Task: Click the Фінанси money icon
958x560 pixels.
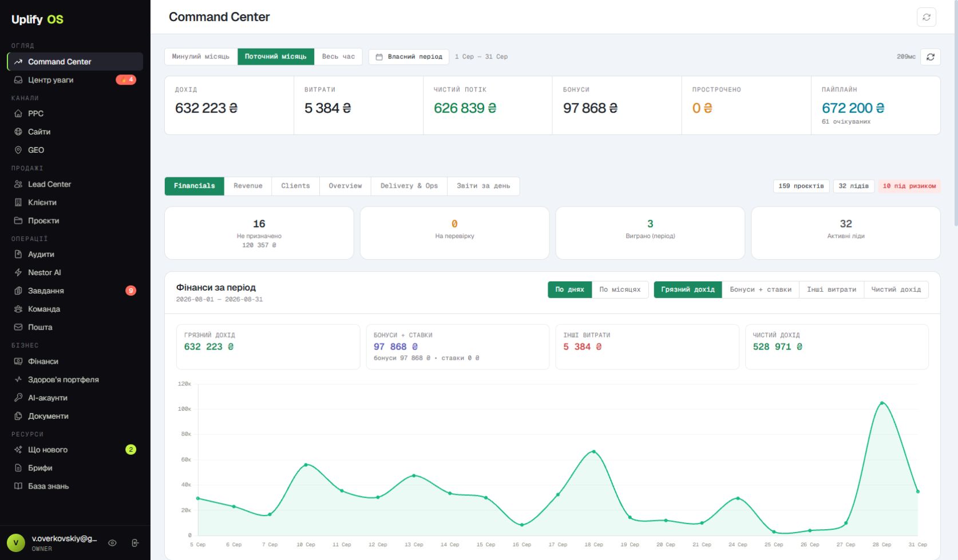Action: click(x=18, y=362)
